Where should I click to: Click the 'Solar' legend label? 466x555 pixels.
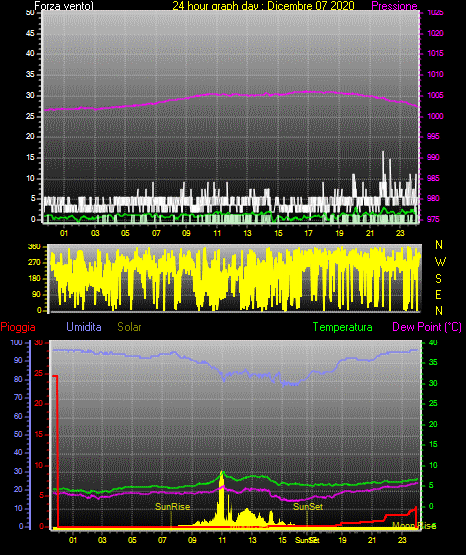coord(130,327)
